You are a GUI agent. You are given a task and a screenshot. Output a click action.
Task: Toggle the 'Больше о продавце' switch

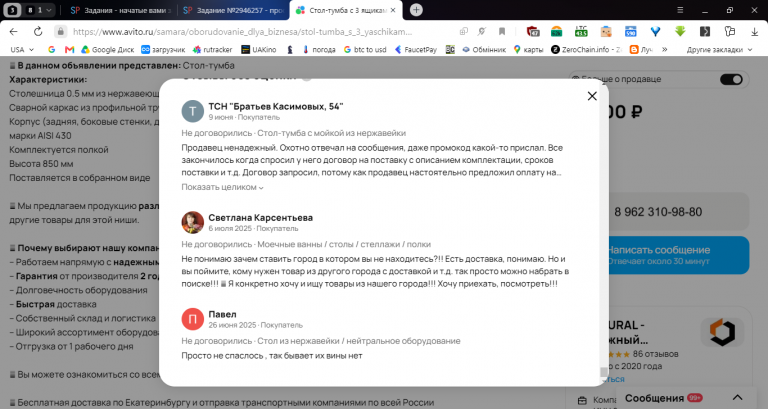pyautogui.click(x=731, y=79)
